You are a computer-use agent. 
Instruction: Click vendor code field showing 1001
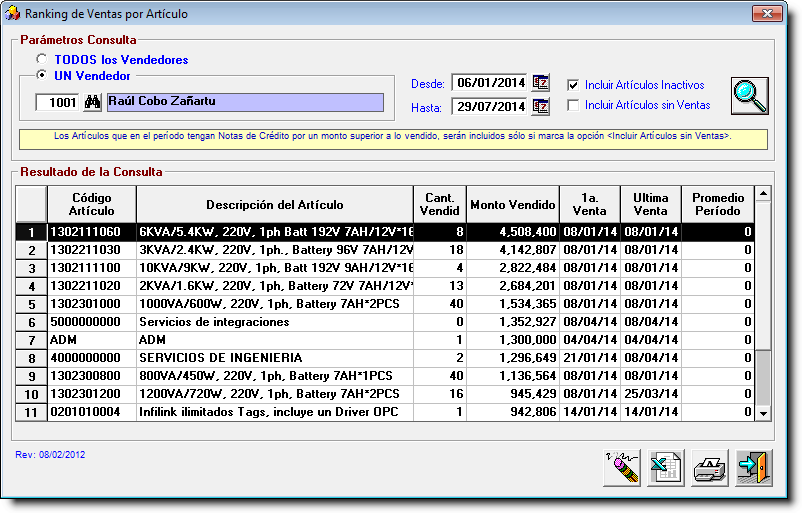pyautogui.click(x=57, y=102)
